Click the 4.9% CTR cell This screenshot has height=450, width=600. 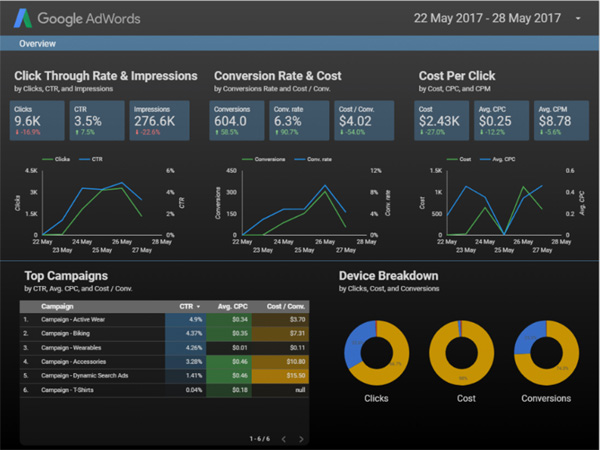[186, 320]
